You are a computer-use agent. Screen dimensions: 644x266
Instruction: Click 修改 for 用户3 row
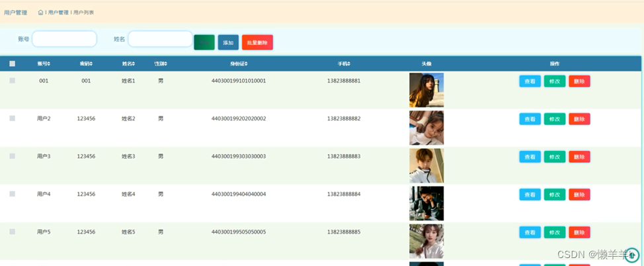click(555, 157)
